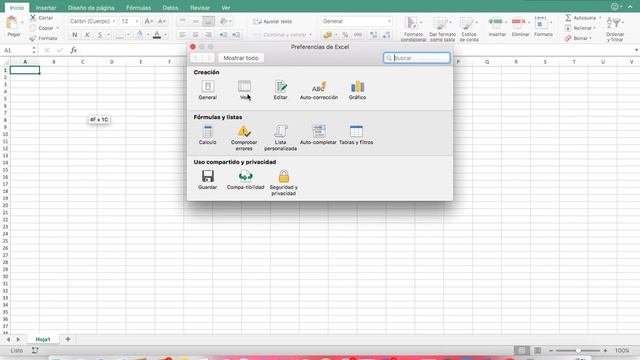Switch to the Revisar ribbon tab
The height and width of the screenshot is (360, 640).
(200, 8)
